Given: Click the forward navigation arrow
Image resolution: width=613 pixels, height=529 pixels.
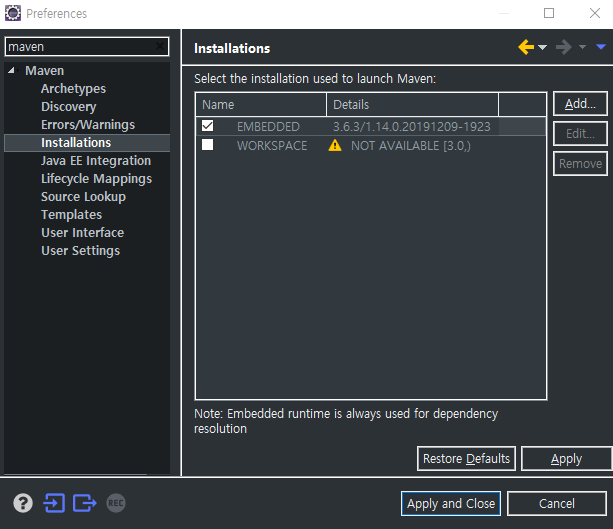Looking at the screenshot, I should point(563,47).
